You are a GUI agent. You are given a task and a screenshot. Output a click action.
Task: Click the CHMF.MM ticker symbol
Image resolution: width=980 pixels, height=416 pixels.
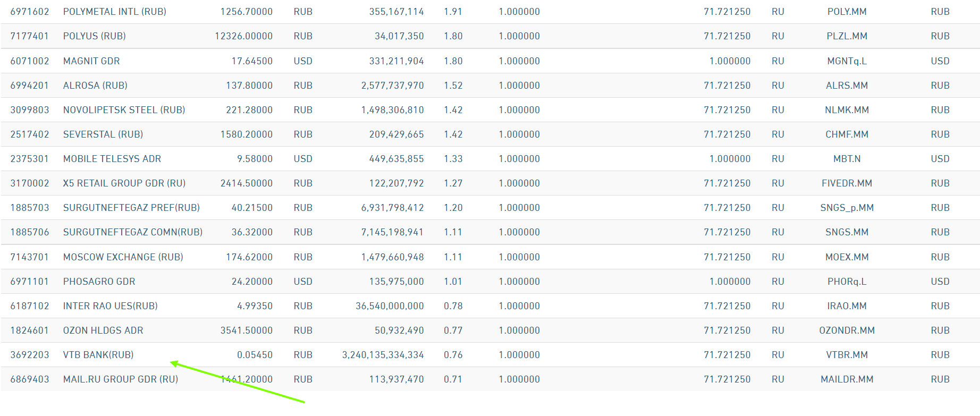847,134
